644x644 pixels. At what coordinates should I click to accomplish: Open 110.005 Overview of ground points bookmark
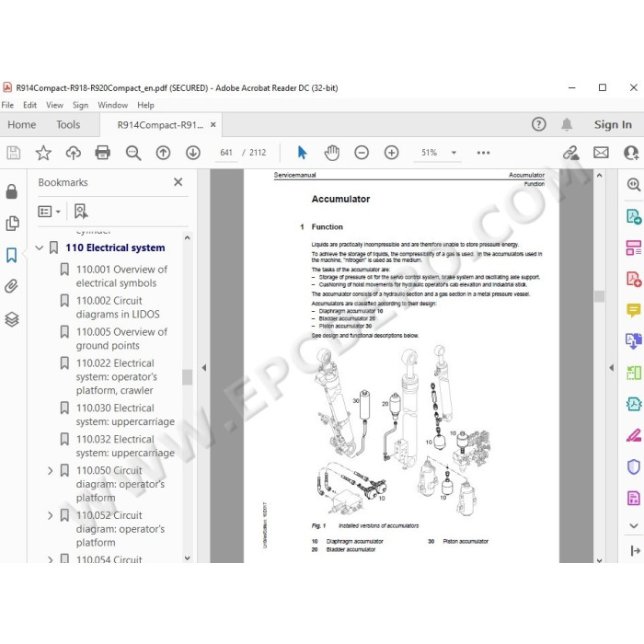point(121,339)
